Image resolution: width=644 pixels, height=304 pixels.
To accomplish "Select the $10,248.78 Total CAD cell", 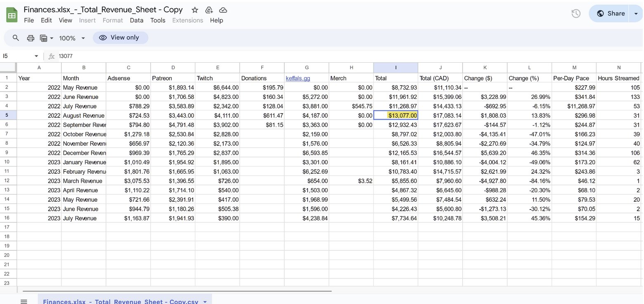I will tap(440, 218).
